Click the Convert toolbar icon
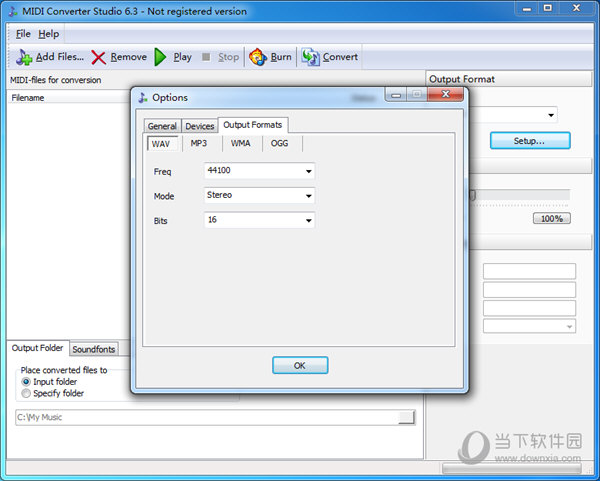The height and width of the screenshot is (481, 600). 311,57
